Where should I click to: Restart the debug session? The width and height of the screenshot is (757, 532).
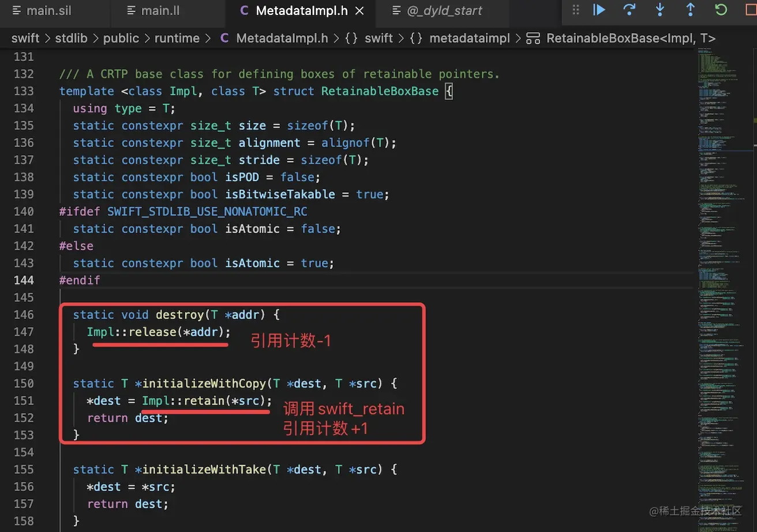(721, 10)
